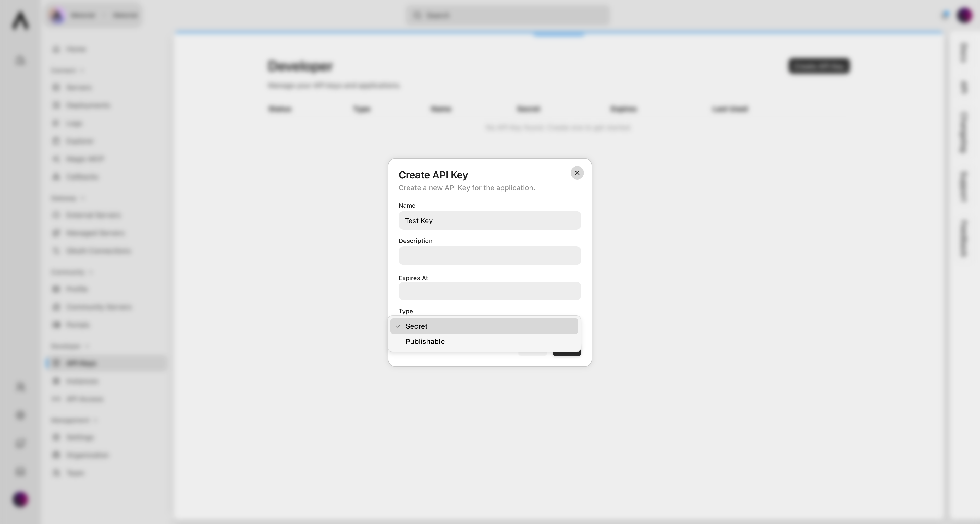Viewport: 980px width, 524px height.
Task: Switch to the API Keys section under Developer
Action: [x=81, y=363]
